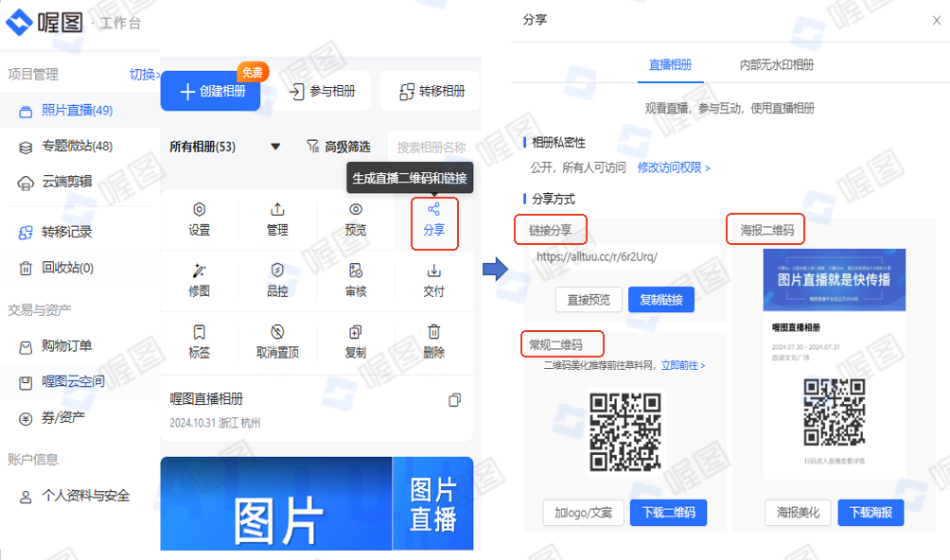Click the 复制链接 button
The height and width of the screenshot is (560, 950).
pyautogui.click(x=661, y=300)
